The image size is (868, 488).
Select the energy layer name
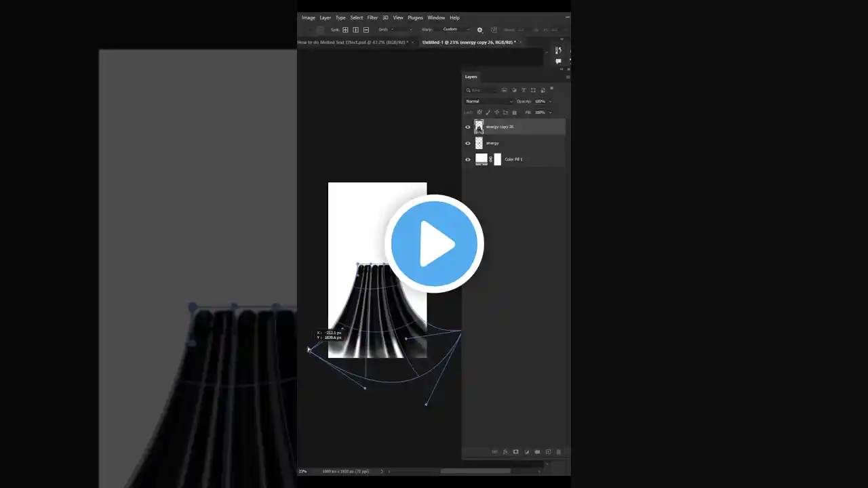point(492,143)
